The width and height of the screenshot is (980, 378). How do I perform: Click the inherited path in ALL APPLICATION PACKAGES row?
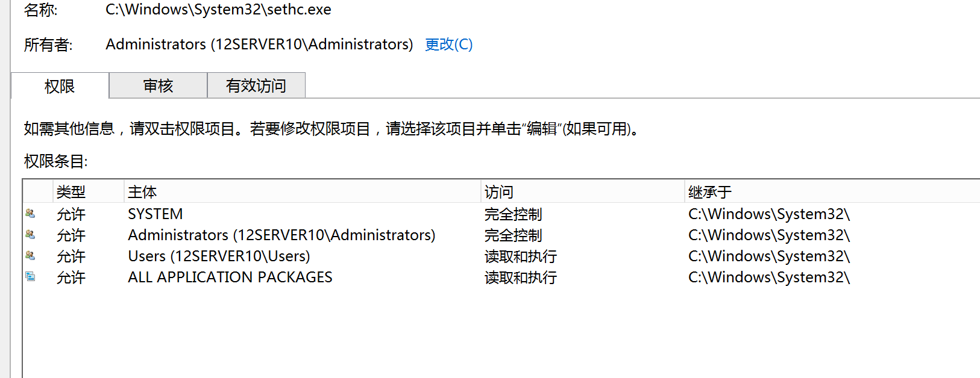tap(768, 277)
